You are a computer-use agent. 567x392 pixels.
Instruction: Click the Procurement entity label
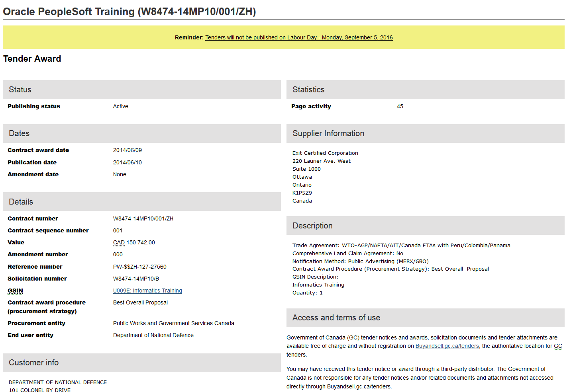point(36,323)
